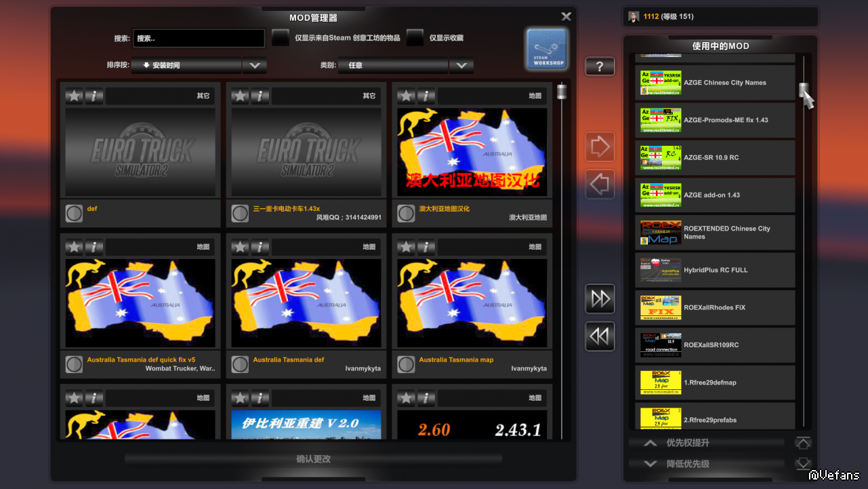Tick the 仅显示收藏 checkbox
Screen dimensions: 868x489
click(x=415, y=38)
